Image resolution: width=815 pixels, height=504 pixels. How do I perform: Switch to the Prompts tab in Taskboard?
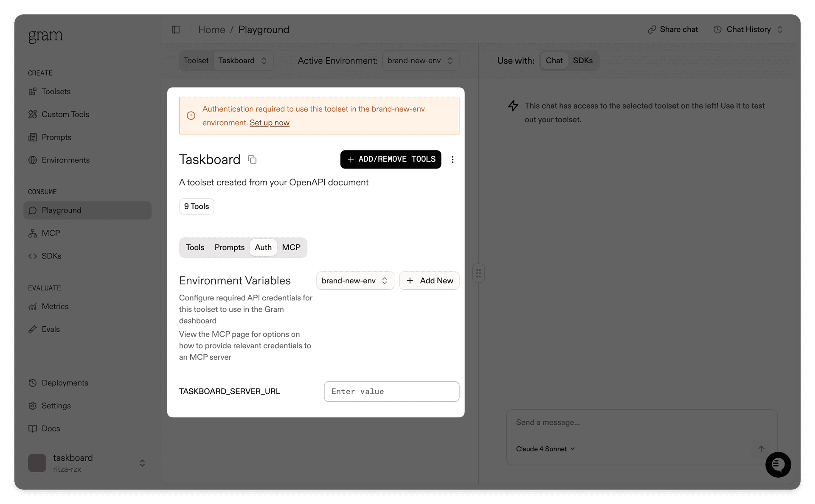tap(229, 247)
